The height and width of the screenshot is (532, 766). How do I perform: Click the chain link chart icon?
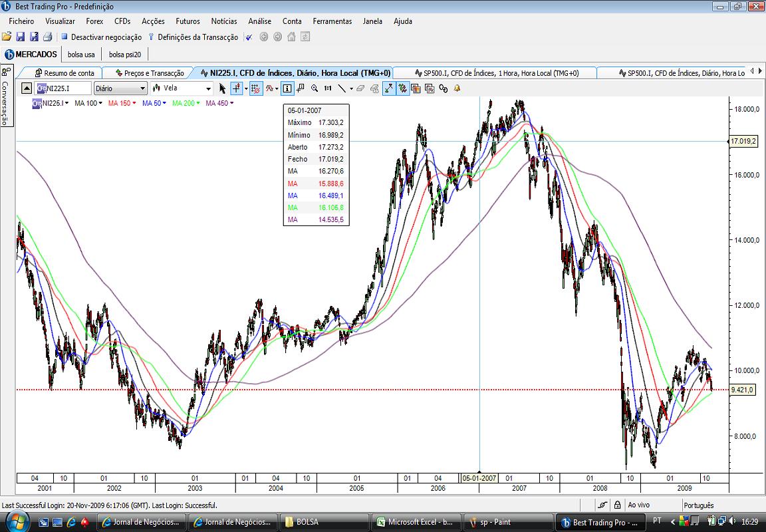pos(443,88)
